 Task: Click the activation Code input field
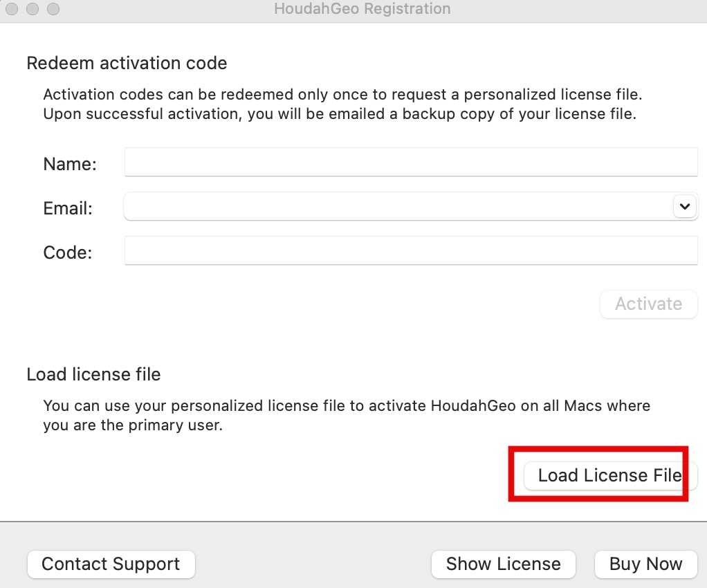(x=410, y=251)
